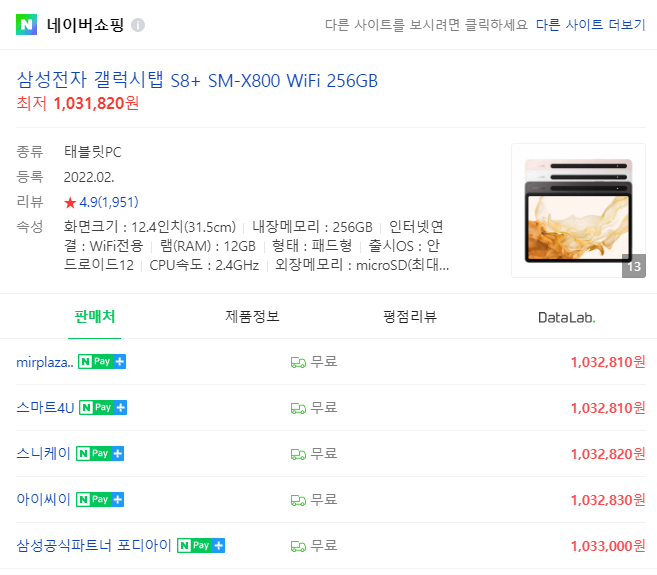Click the 1,032,820원 price
This screenshot has height=575, width=657.
(608, 454)
